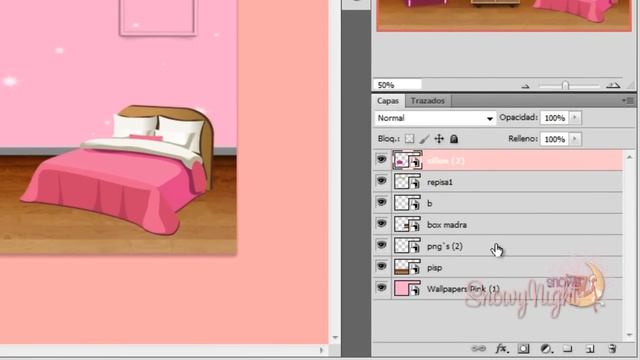Create new fill or adjustment layer

coord(546,349)
